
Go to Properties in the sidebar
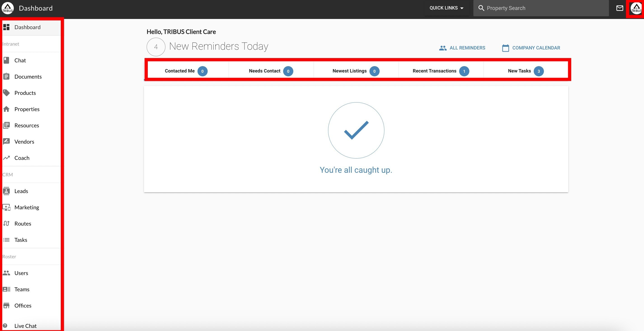(31, 109)
